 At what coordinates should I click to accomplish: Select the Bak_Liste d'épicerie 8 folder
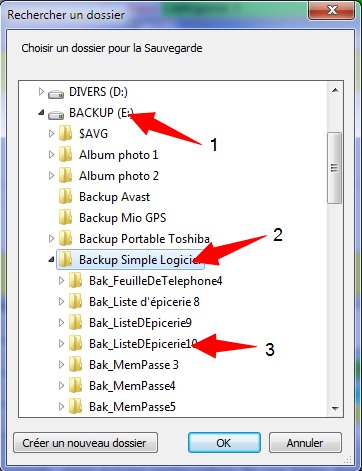[x=144, y=302]
